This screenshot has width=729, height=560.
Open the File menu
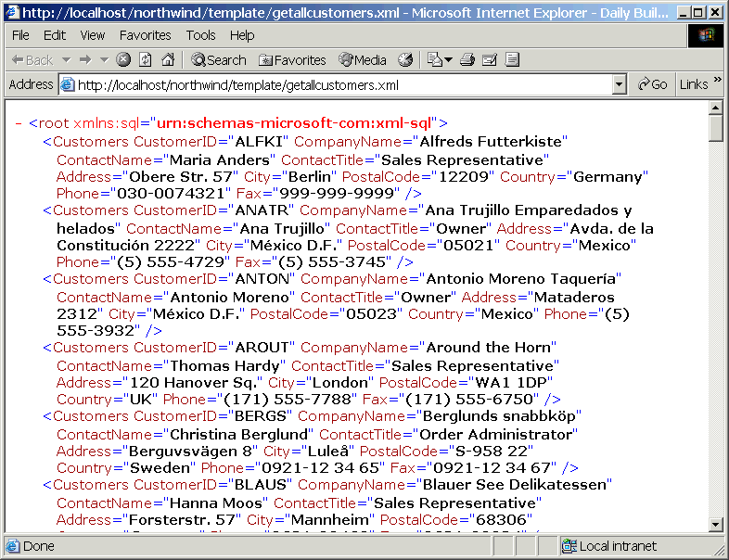[x=20, y=35]
